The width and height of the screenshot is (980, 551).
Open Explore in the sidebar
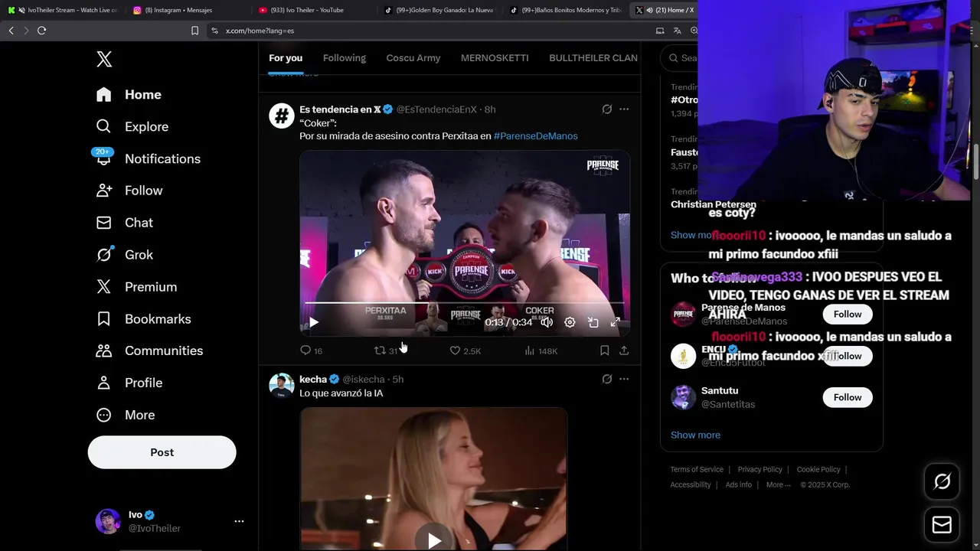132,126
